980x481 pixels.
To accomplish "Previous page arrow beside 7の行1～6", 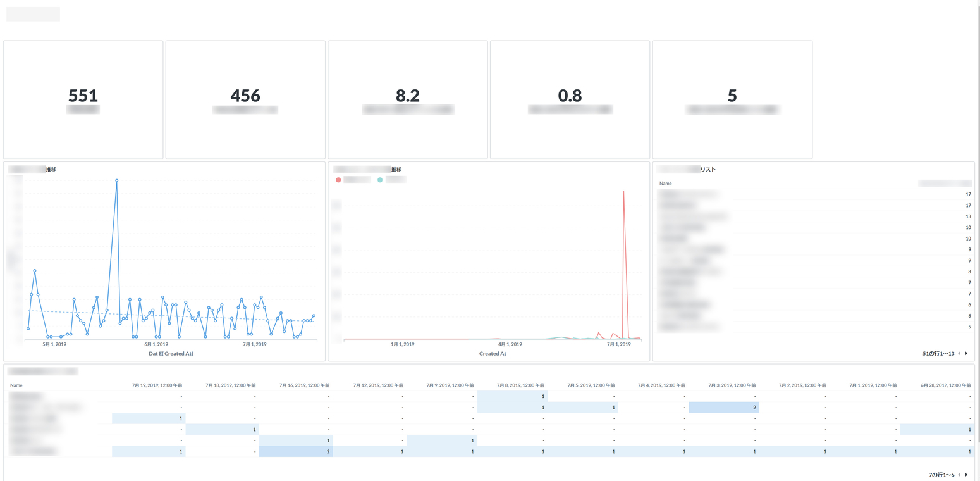I will point(959,475).
